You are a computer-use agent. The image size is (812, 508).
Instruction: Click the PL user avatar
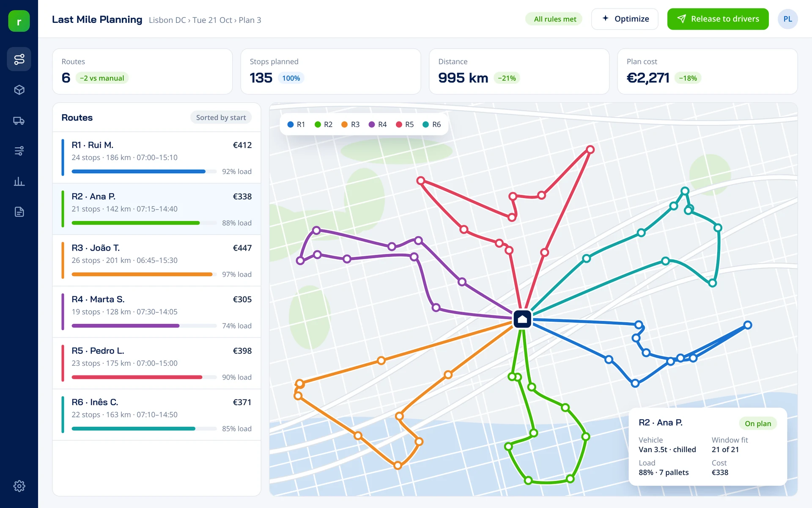coord(787,19)
